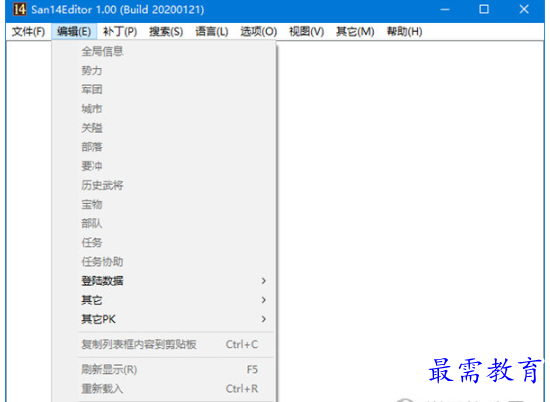550x402 pixels.
Task: Expand the 其它 submenu in Edit menu
Action: (x=164, y=300)
